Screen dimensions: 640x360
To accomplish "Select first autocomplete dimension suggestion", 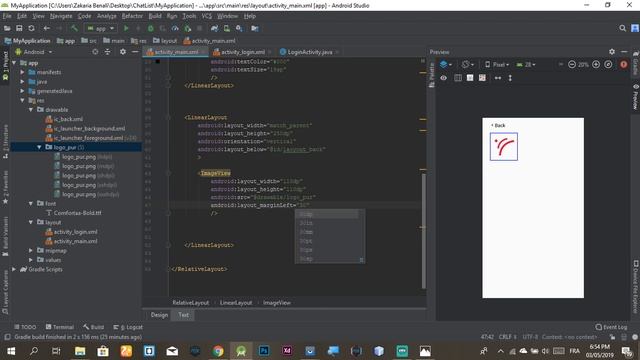I will tap(327, 214).
